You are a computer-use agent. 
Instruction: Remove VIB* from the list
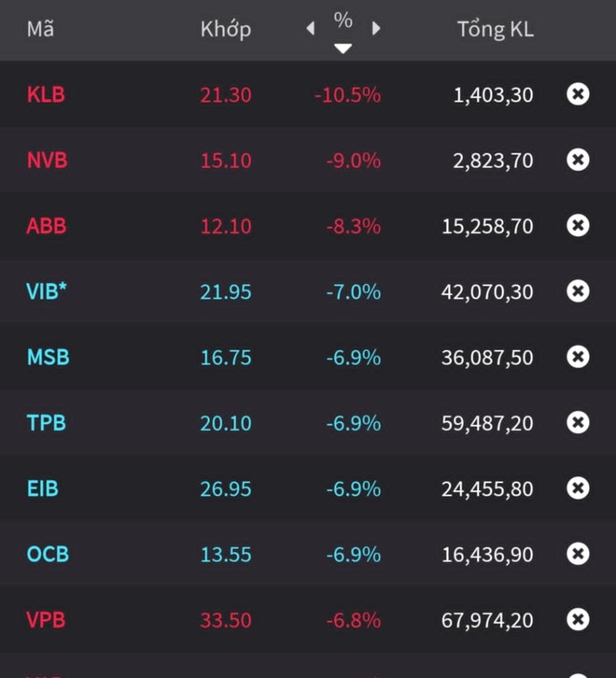[x=578, y=291]
